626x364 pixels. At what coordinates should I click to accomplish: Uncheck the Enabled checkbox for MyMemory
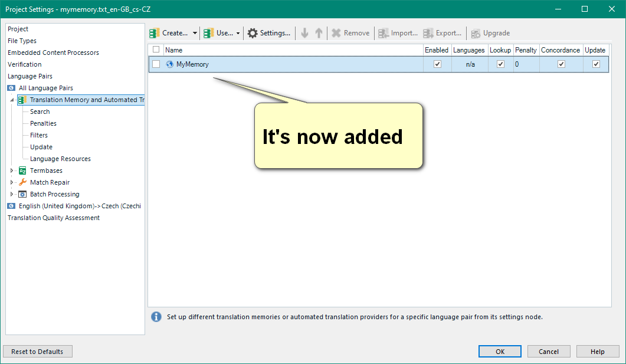(437, 64)
